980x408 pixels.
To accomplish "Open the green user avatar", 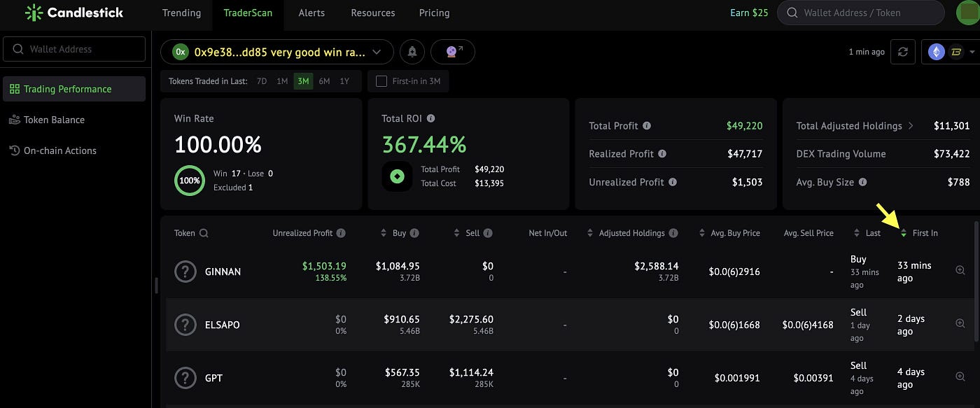I will pyautogui.click(x=968, y=13).
